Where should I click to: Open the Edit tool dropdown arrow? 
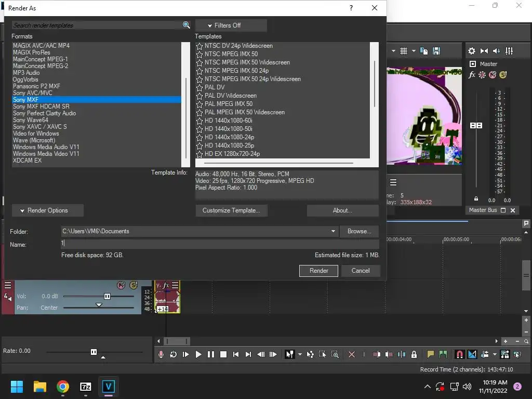click(300, 354)
